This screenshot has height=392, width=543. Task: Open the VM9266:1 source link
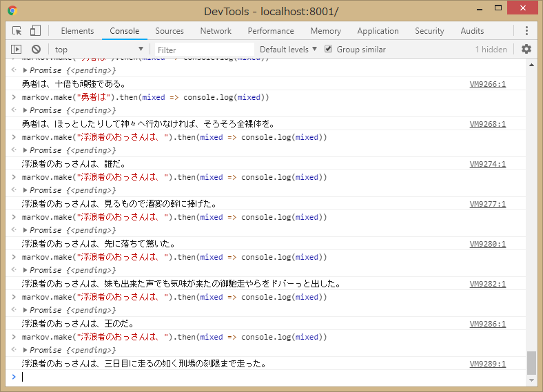(487, 84)
